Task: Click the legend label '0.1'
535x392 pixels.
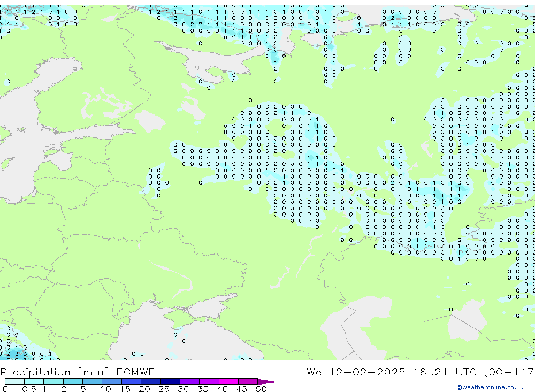Action: tap(9, 389)
